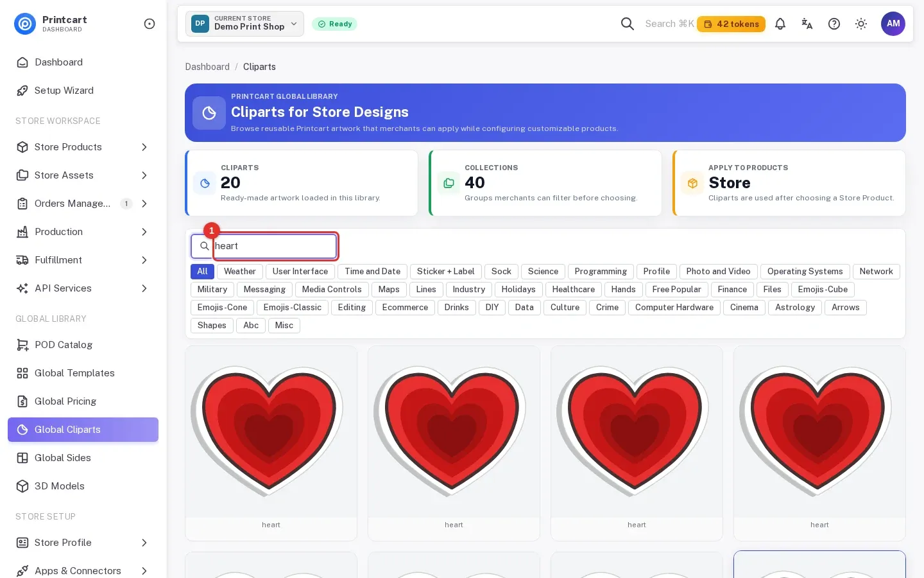The width and height of the screenshot is (924, 578).
Task: Click the Collections stat card icon
Action: [x=449, y=183]
